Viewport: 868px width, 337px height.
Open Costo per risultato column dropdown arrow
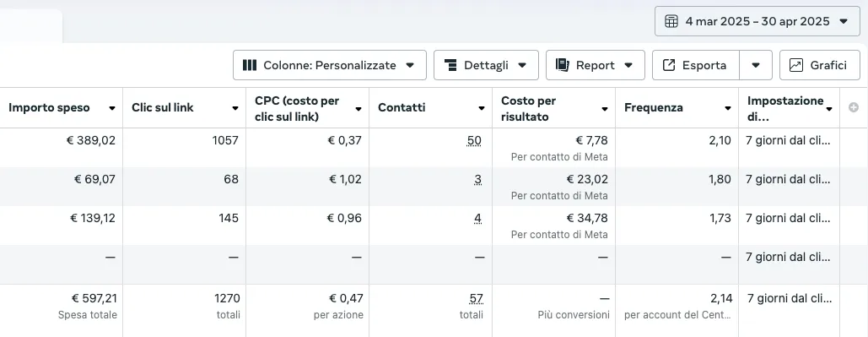click(x=605, y=109)
